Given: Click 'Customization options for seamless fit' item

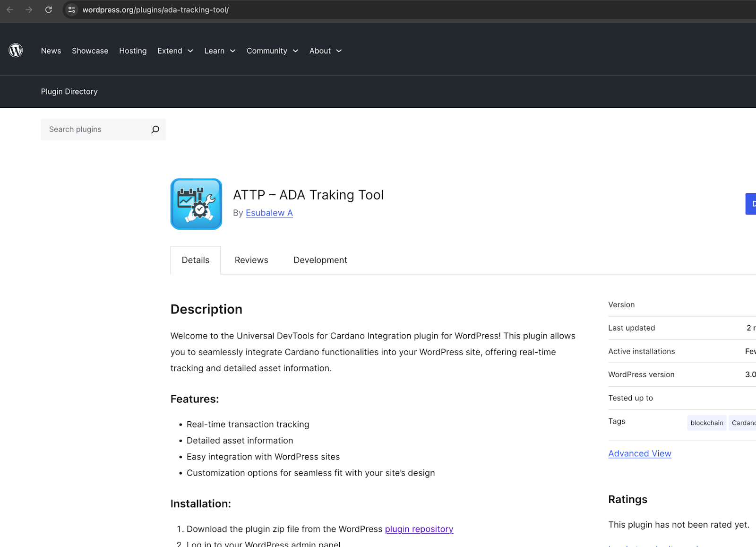Looking at the screenshot, I should 311,473.
